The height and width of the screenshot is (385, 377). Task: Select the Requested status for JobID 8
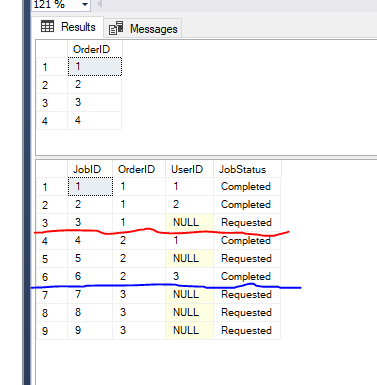(247, 312)
